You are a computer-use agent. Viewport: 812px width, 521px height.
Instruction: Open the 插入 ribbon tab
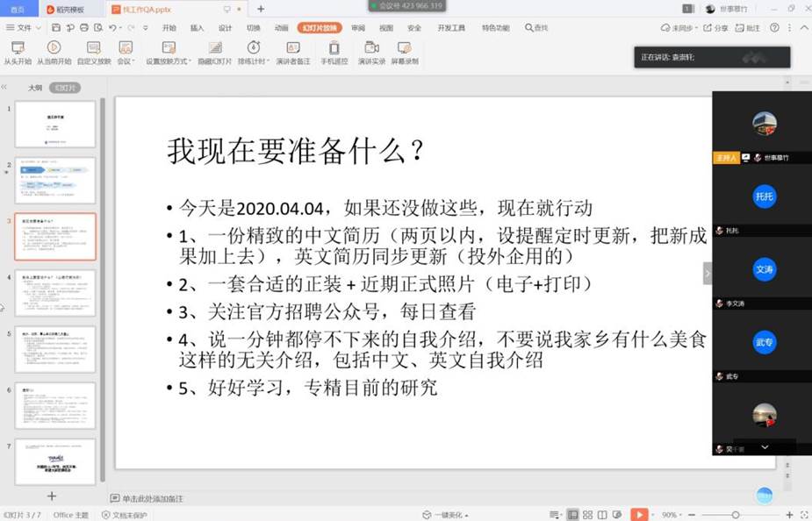click(197, 28)
